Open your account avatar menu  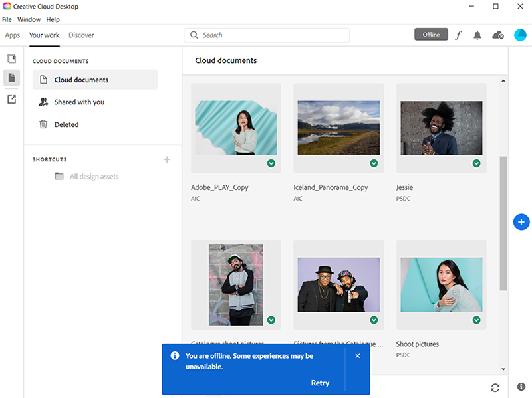tap(520, 35)
